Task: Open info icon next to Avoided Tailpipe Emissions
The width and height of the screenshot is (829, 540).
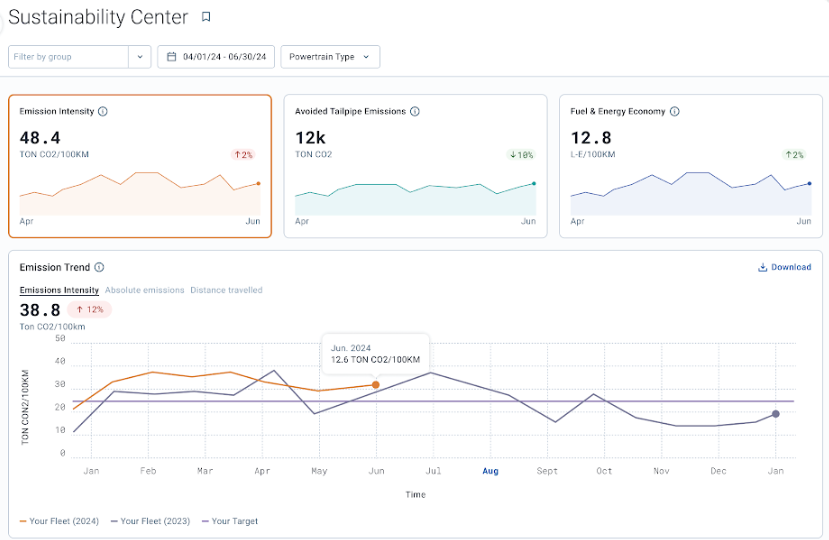Action: point(415,112)
